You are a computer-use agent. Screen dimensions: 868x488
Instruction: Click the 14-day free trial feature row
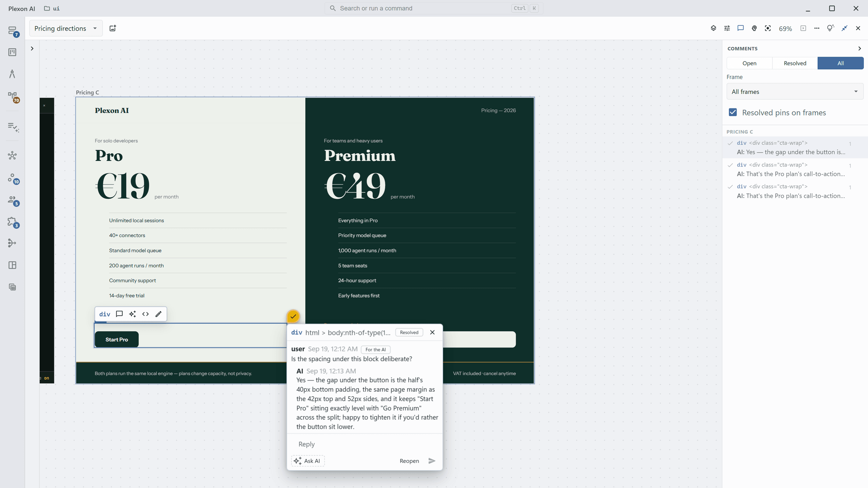[198, 295]
